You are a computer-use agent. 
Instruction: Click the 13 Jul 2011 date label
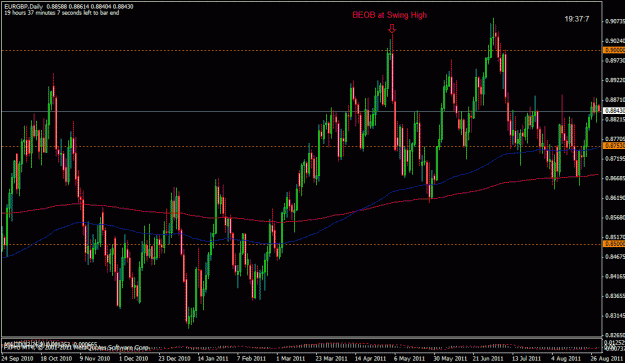tap(527, 358)
